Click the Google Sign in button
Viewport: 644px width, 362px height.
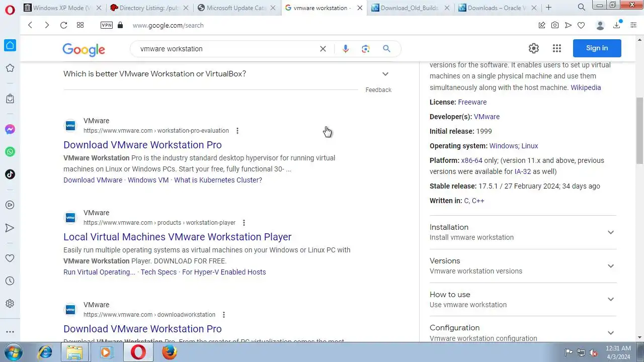[597, 48]
